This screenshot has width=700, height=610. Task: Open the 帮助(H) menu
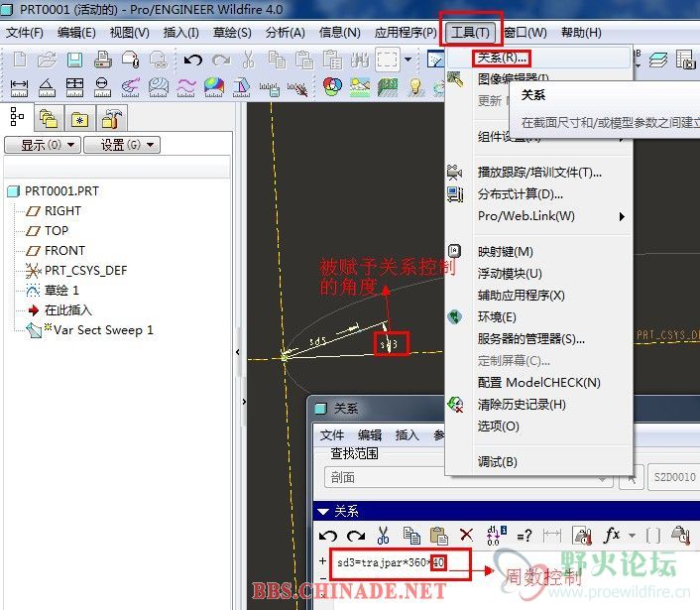(x=581, y=33)
